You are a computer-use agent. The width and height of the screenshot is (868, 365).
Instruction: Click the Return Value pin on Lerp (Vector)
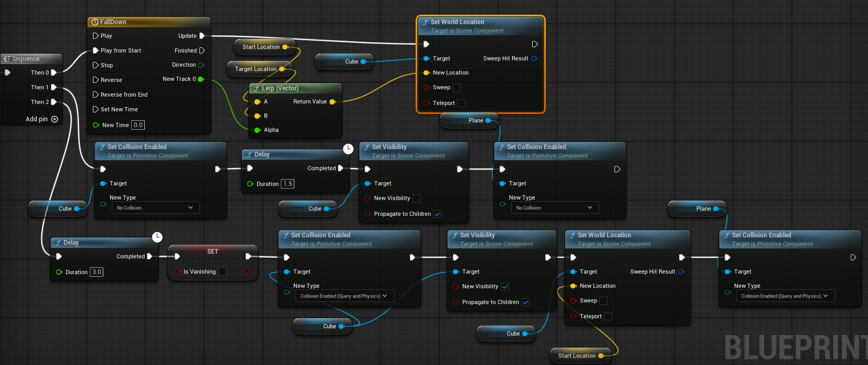tap(332, 102)
